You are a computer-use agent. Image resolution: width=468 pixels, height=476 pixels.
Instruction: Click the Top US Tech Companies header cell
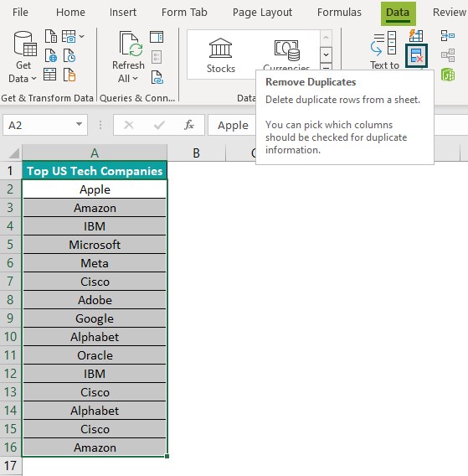[x=95, y=171]
